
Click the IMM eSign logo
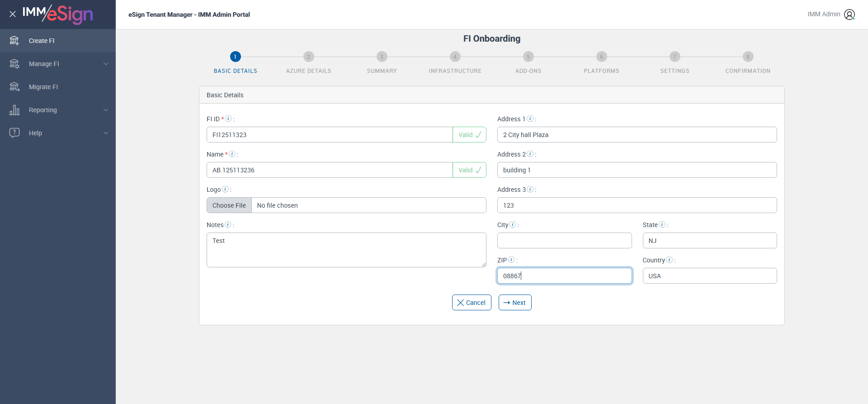pyautogui.click(x=58, y=14)
